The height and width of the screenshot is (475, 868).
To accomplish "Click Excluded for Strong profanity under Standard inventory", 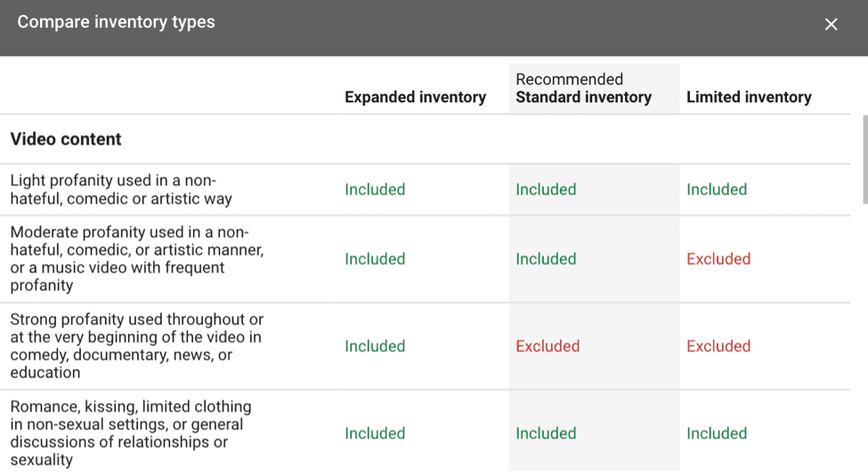I will pyautogui.click(x=548, y=347).
